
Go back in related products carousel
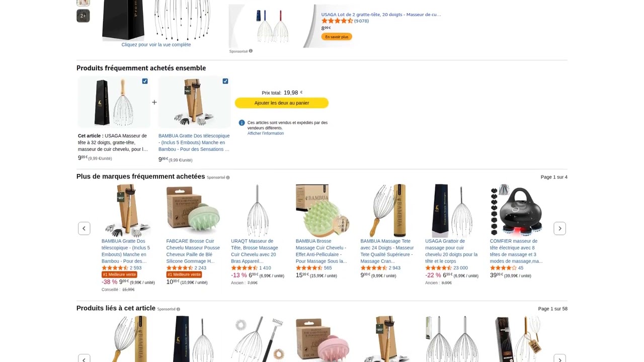click(x=84, y=358)
